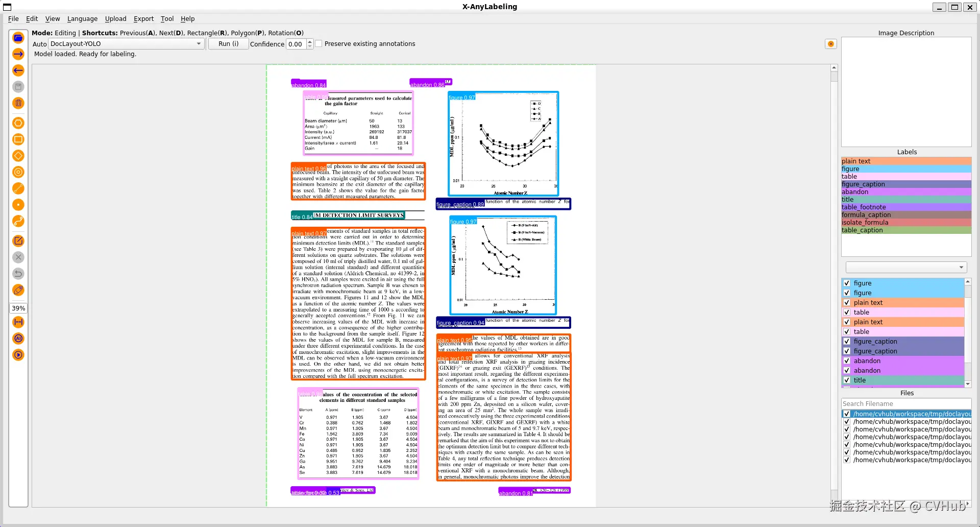Close the auto-labeling panel with the orange X

pos(831,44)
